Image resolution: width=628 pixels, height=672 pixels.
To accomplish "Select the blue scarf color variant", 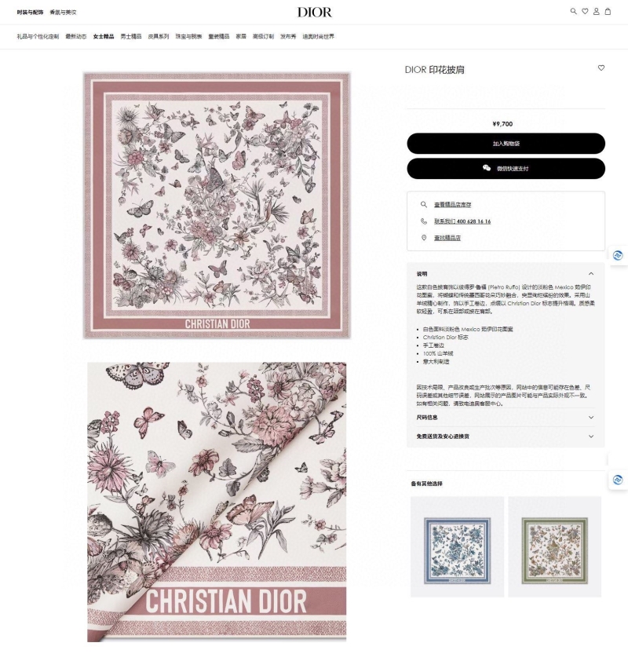I will pyautogui.click(x=458, y=547).
